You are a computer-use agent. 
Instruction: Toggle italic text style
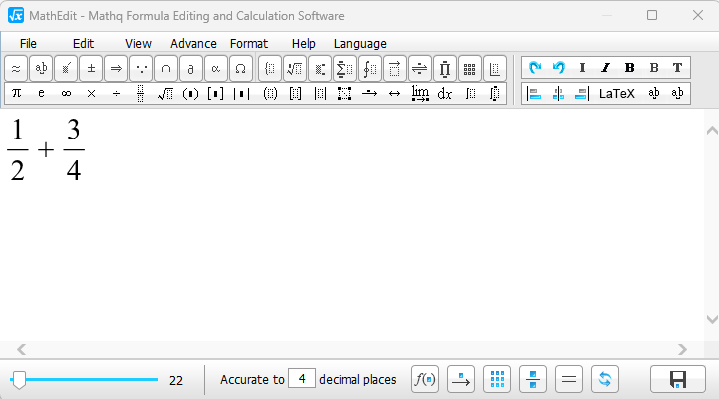(606, 68)
